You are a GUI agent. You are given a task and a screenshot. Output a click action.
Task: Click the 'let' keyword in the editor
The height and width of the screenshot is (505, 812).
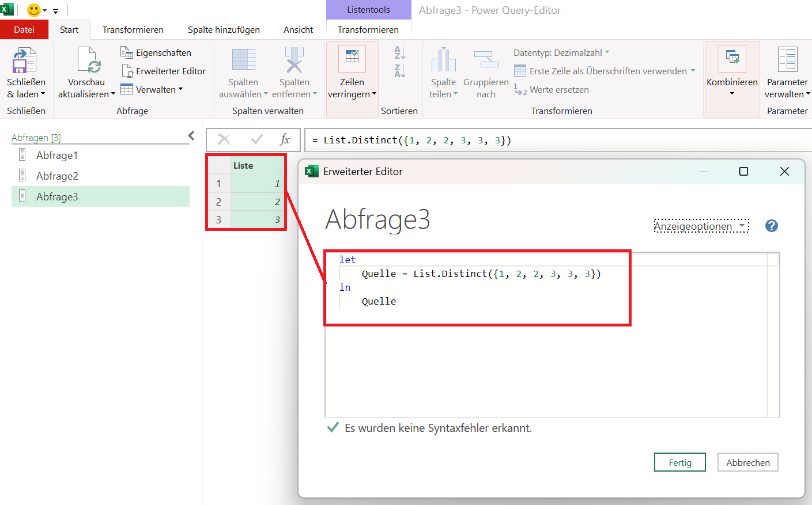tap(348, 260)
